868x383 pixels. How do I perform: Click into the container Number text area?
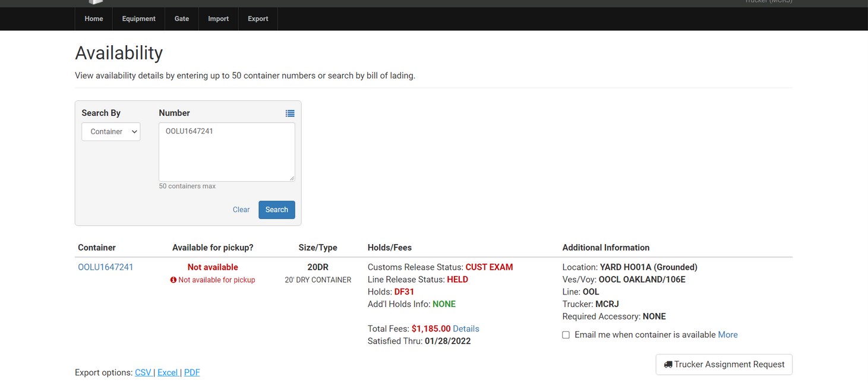click(226, 152)
